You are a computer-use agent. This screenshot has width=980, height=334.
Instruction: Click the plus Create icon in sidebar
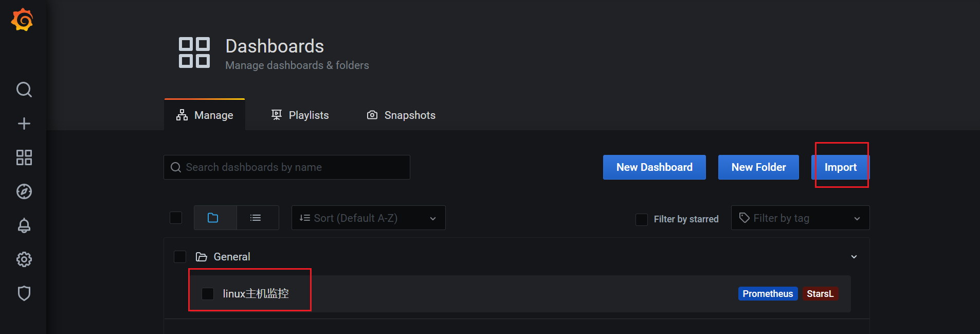click(x=24, y=124)
